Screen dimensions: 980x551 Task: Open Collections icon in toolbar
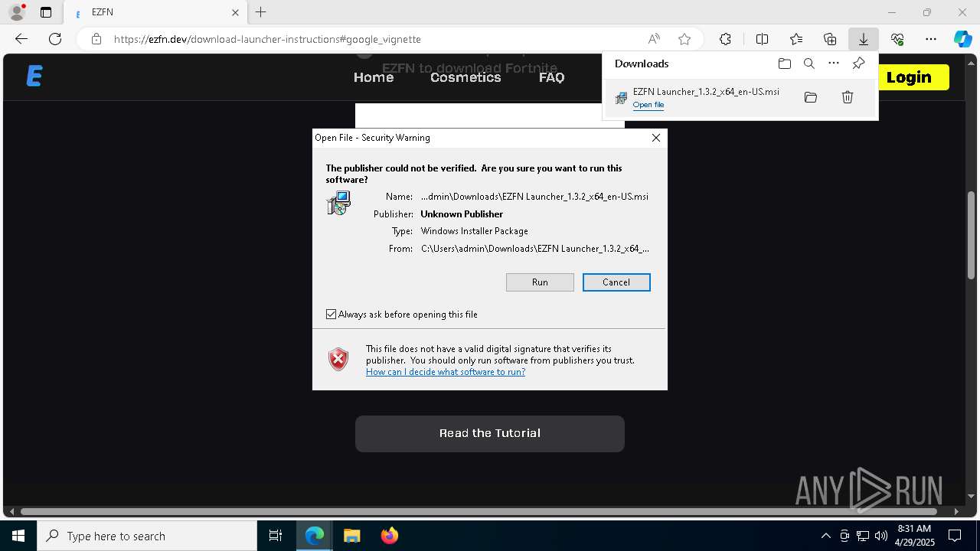coord(830,39)
